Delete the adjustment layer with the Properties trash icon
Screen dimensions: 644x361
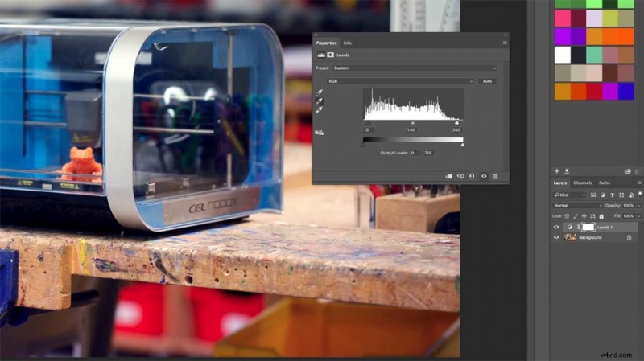pyautogui.click(x=495, y=176)
